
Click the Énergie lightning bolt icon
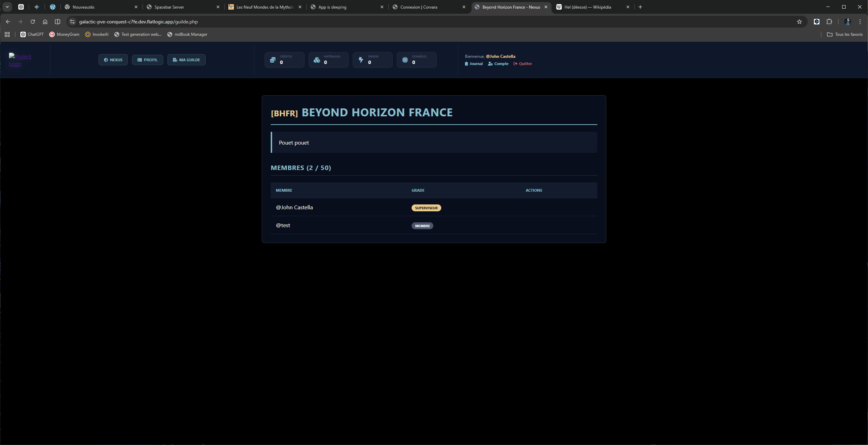[361, 60]
